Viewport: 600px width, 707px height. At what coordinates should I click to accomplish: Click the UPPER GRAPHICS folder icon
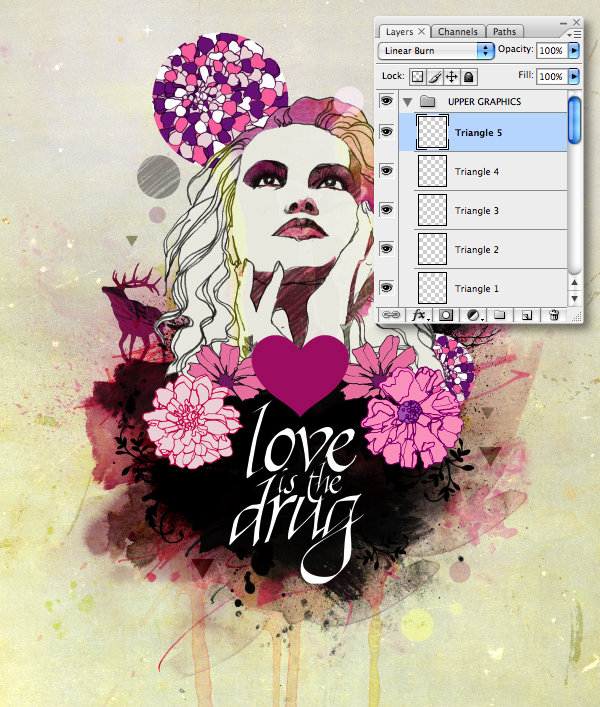tap(427, 101)
